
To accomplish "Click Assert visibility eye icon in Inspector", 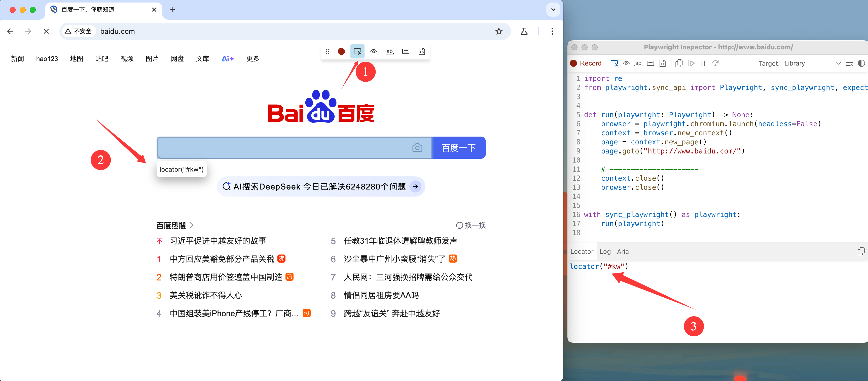I will tap(626, 63).
